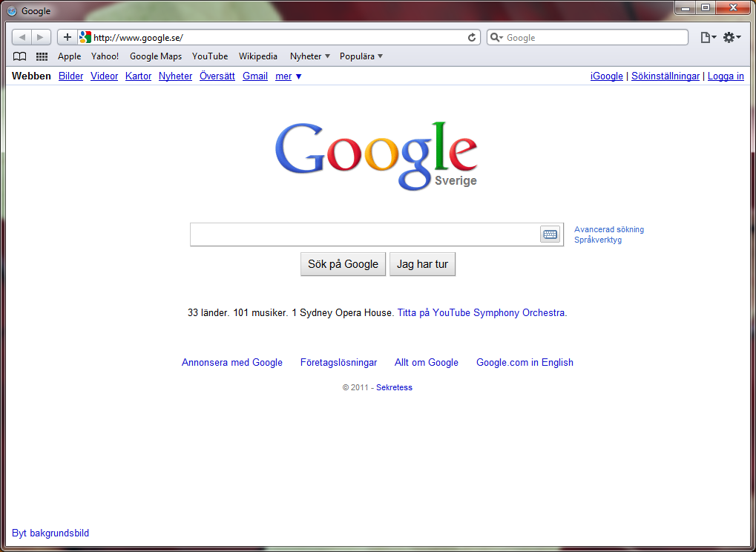Viewport: 756px width, 552px height.
Task: Open Sökinställningar link
Action: [665, 76]
